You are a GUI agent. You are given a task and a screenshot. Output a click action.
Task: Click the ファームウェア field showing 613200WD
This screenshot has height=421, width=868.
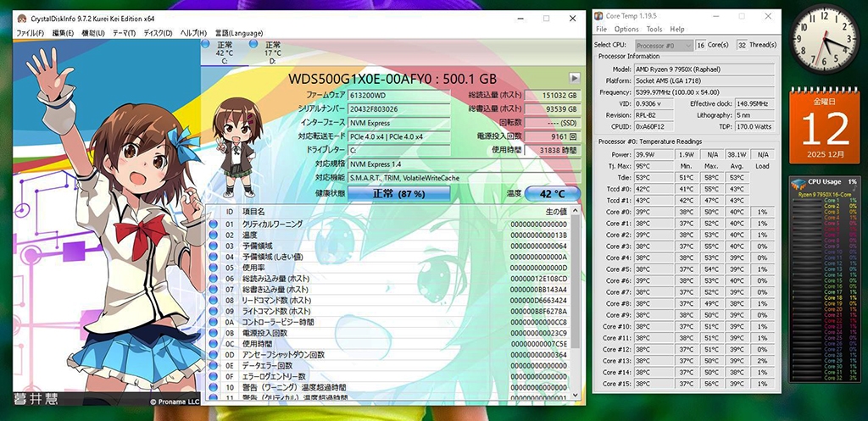coord(398,96)
